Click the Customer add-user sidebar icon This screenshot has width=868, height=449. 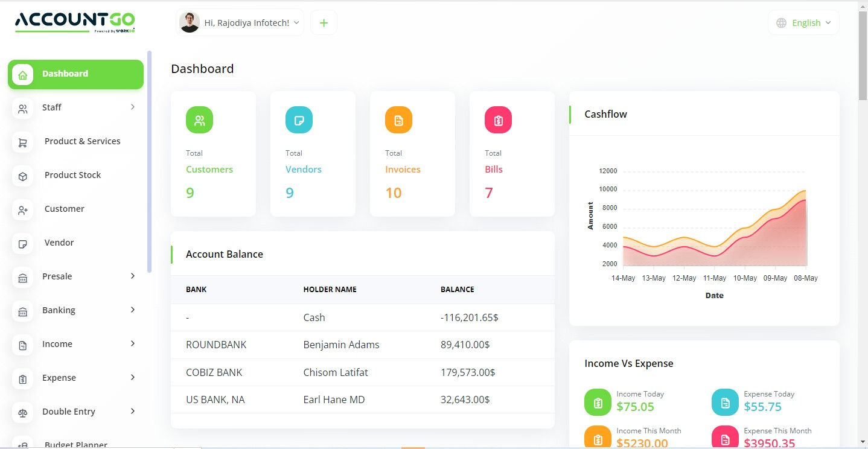coord(23,211)
